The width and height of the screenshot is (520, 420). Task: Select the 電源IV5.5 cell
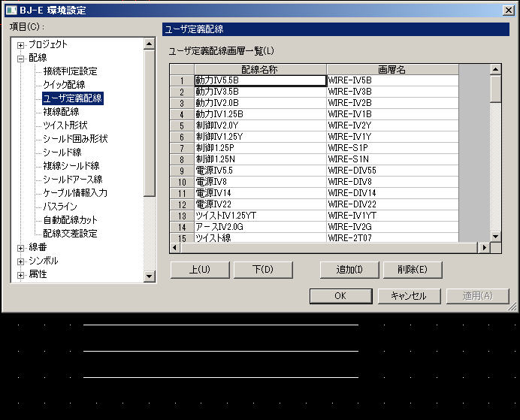click(x=260, y=171)
